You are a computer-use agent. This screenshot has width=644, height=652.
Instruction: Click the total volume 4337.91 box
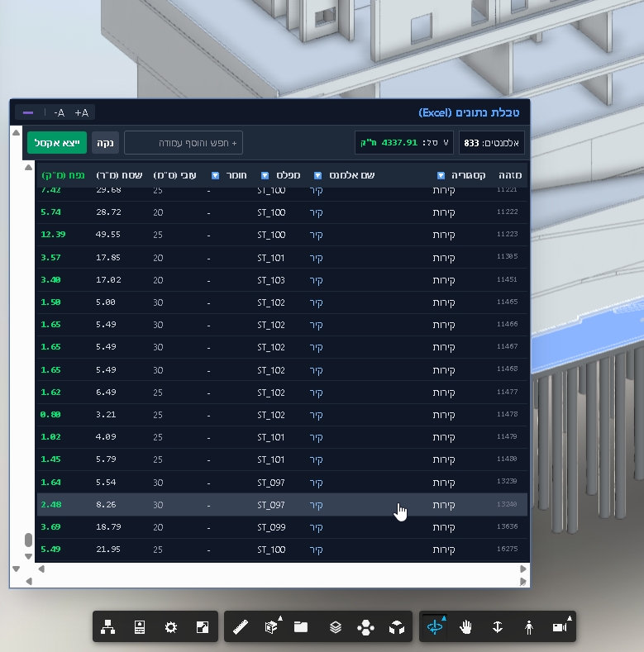point(404,143)
